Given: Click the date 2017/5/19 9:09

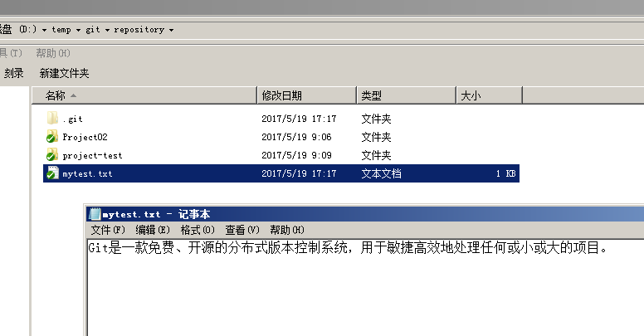Looking at the screenshot, I should tap(296, 155).
